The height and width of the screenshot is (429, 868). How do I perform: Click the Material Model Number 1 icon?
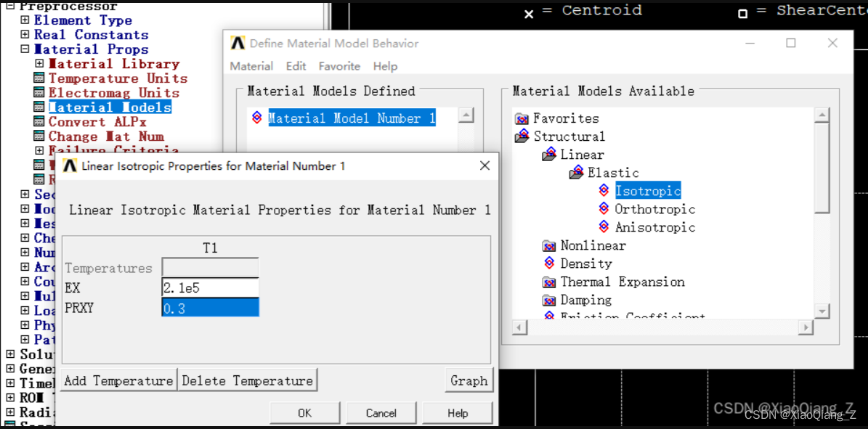(256, 118)
